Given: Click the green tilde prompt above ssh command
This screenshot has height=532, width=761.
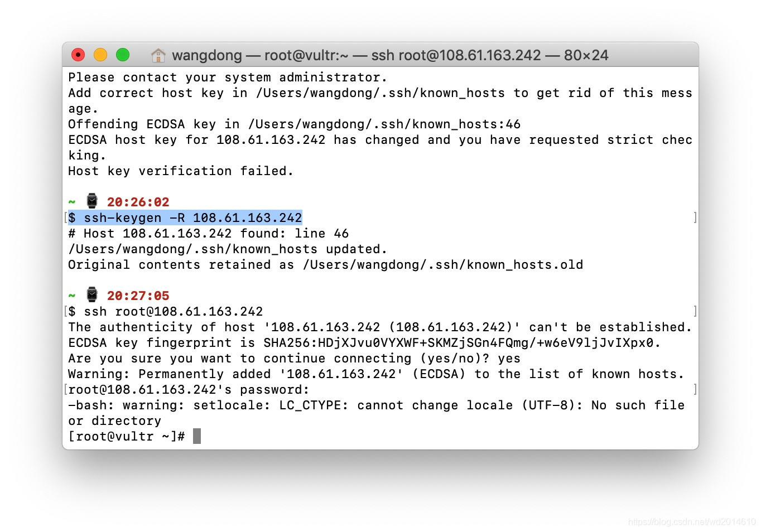Looking at the screenshot, I should coord(71,295).
